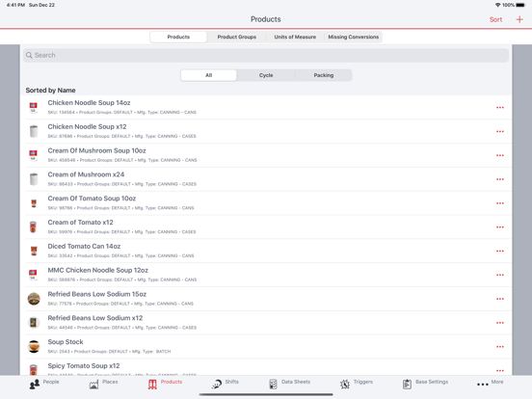This screenshot has height=399, width=532.
Task: Open options for MMC Chicken Noodle Soup 12oz
Action: pyautogui.click(x=500, y=275)
